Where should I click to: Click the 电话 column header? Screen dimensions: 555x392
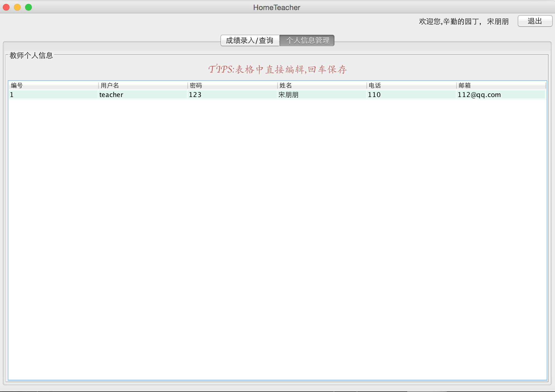412,85
